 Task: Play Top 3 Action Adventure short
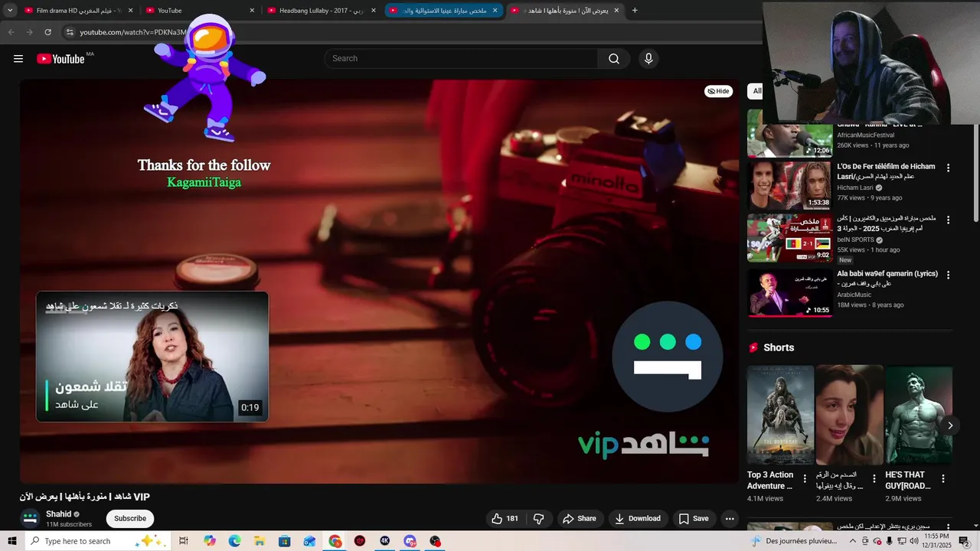click(x=780, y=415)
